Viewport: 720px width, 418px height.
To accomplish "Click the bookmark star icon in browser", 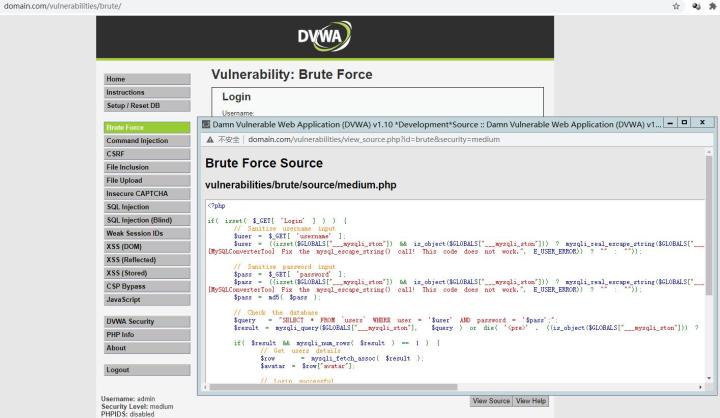I will point(676,6).
